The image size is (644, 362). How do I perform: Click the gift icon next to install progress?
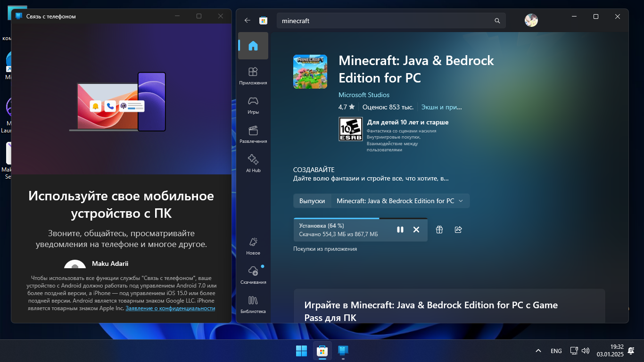(x=439, y=230)
